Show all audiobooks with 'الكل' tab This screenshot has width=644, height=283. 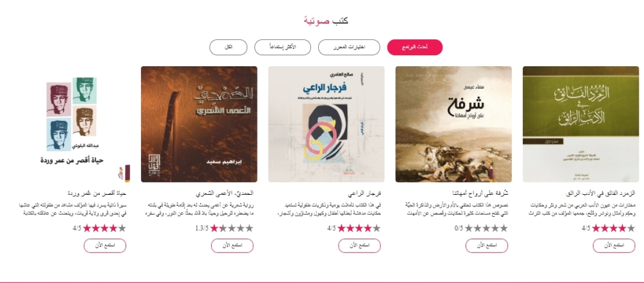[229, 47]
